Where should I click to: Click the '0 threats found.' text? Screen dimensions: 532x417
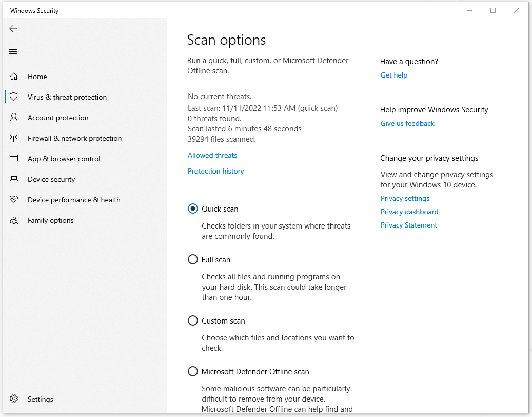tap(214, 119)
